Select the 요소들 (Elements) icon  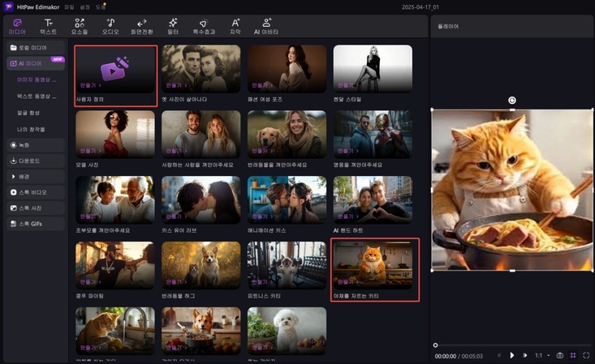[80, 26]
